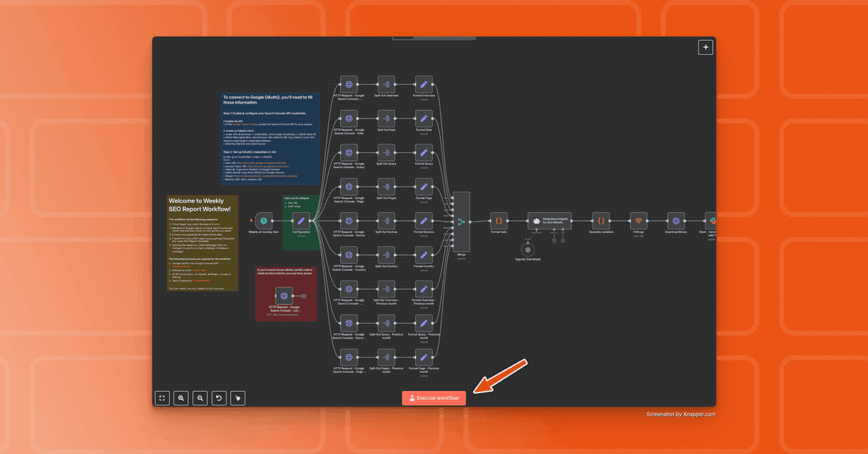This screenshot has width=868, height=454.
Task: Open the Configuration node
Action: pyautogui.click(x=301, y=221)
